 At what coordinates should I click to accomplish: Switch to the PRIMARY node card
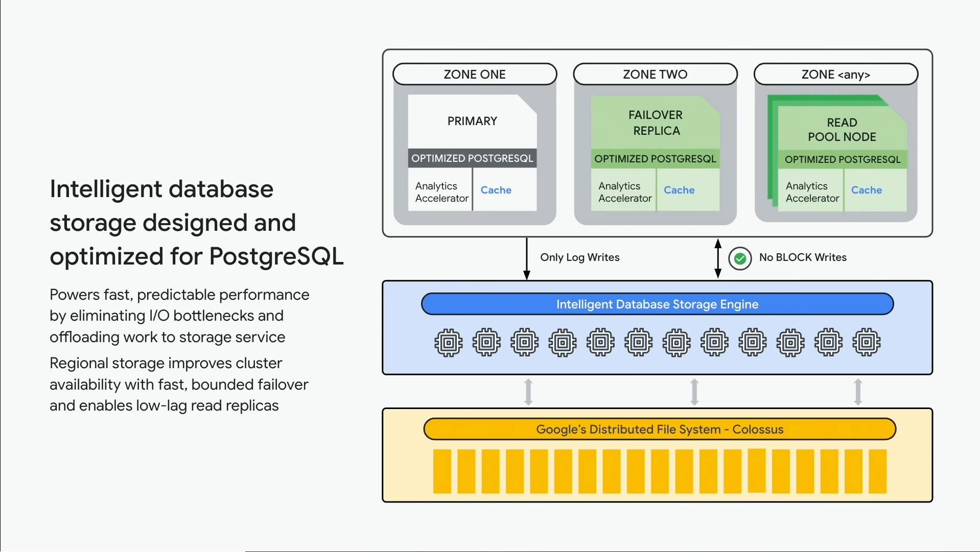pyautogui.click(x=472, y=121)
